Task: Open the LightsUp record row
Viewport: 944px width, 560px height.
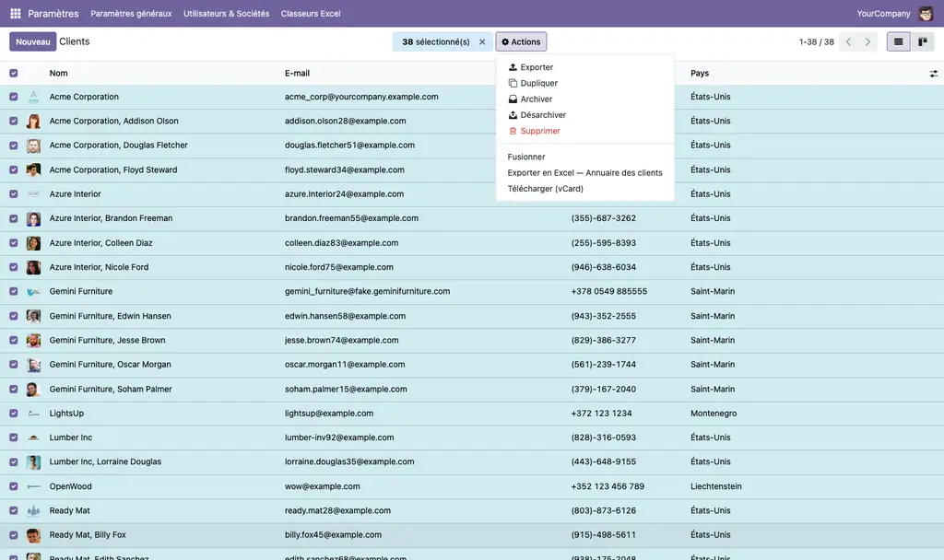Action: tap(472, 414)
